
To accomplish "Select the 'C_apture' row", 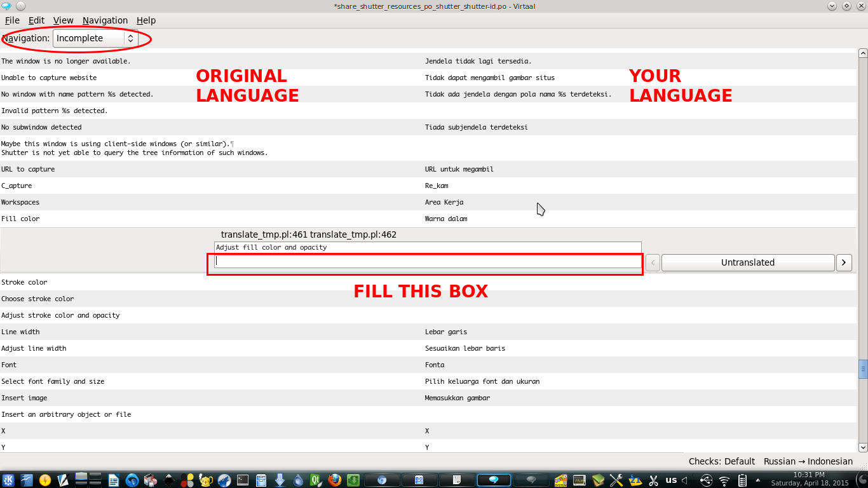I will [428, 186].
